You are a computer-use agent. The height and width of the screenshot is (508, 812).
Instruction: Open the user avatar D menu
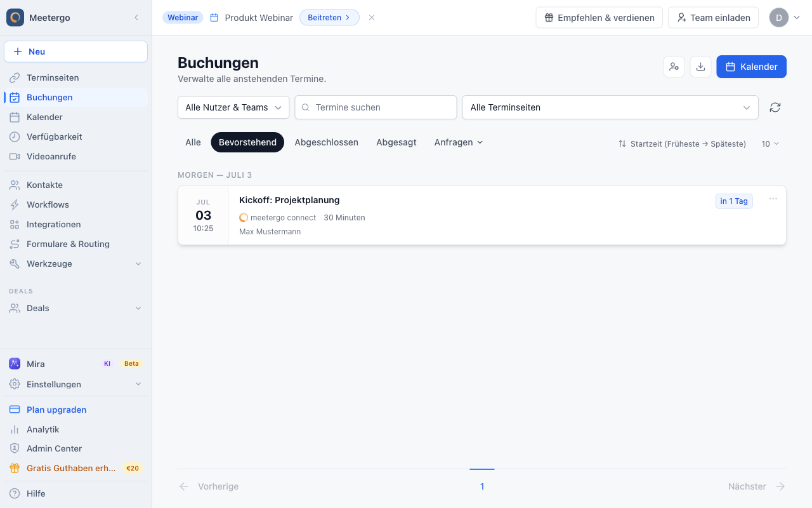coord(785,18)
